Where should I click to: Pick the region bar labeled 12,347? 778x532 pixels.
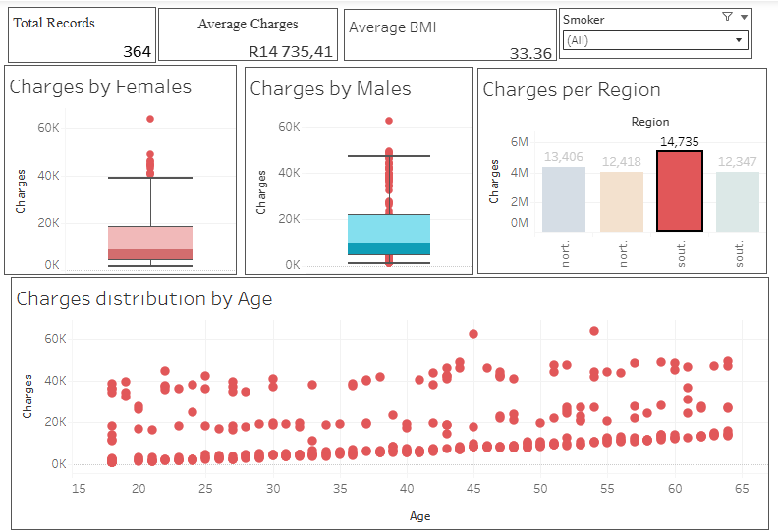pos(738,202)
